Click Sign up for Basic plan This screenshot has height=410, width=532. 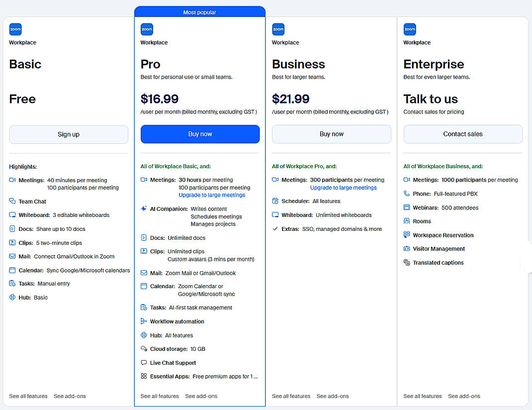click(x=69, y=134)
